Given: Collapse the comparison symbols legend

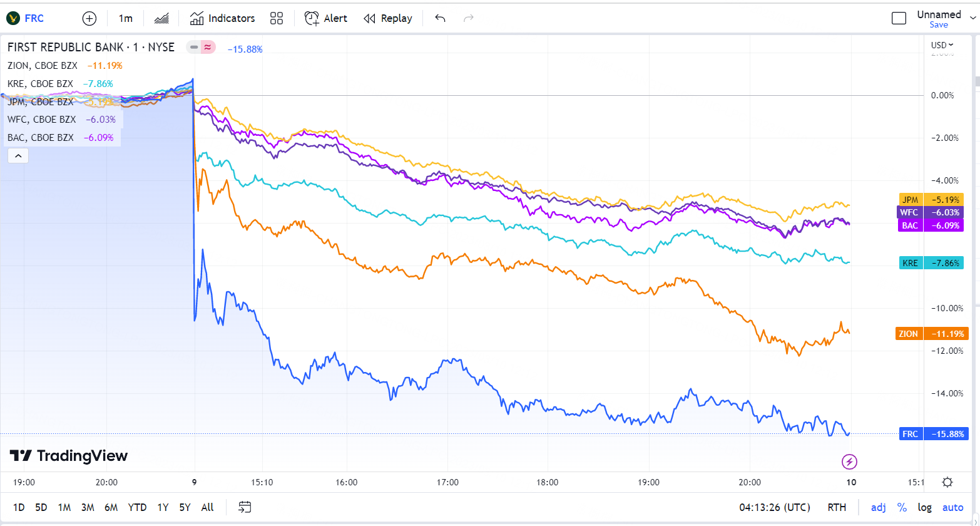Looking at the screenshot, I should coord(18,156).
